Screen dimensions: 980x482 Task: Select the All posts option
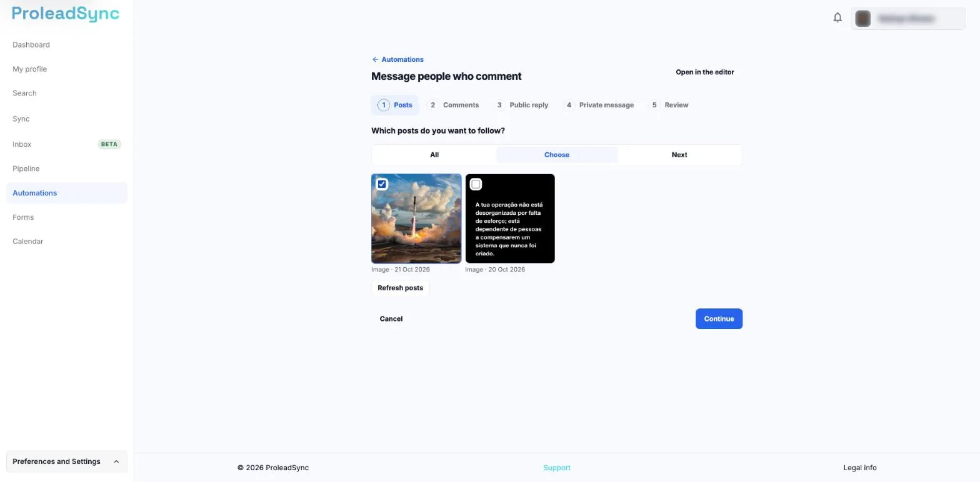point(434,155)
